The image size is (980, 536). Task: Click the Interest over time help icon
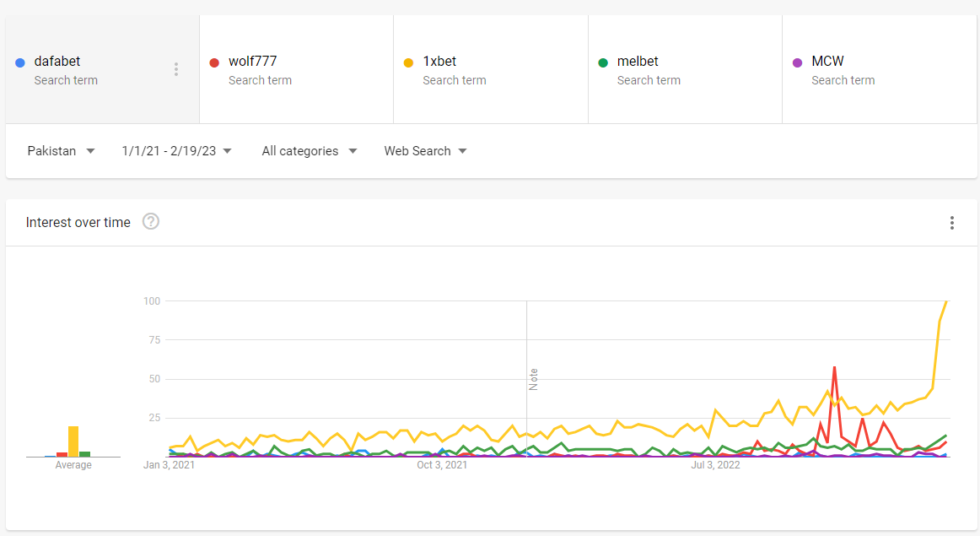pyautogui.click(x=151, y=222)
